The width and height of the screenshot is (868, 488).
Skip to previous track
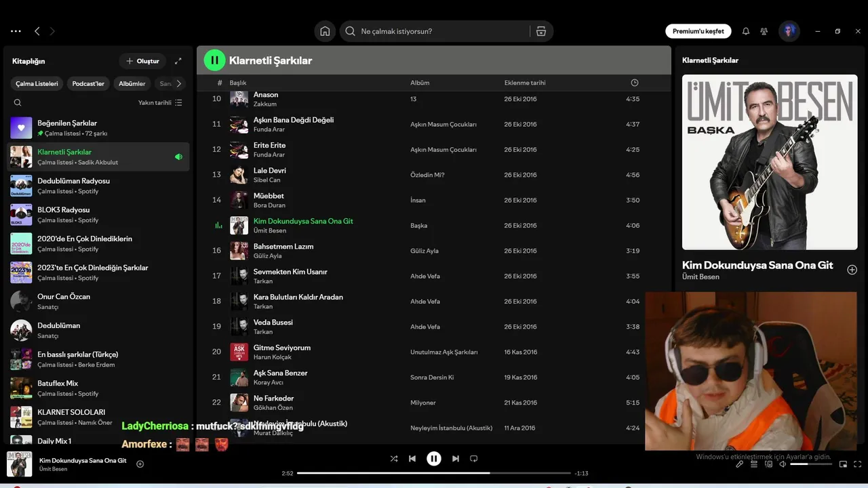[412, 459]
